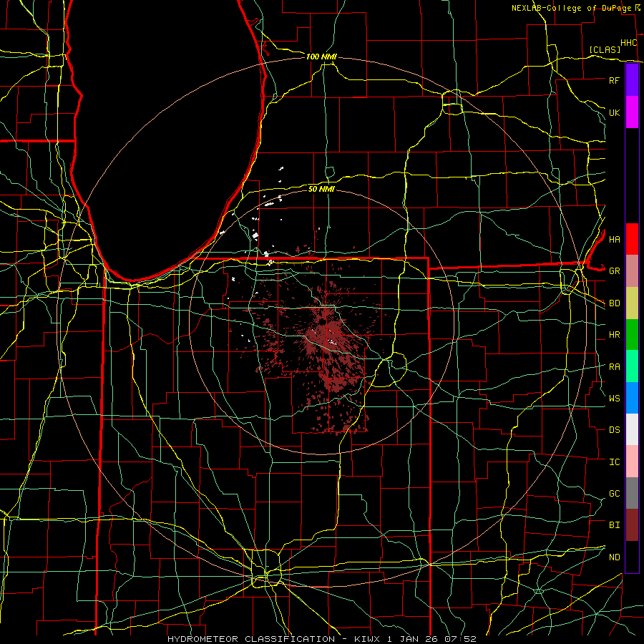The image size is (644, 644).
Task: Select the GR legend color block
Action: click(x=632, y=270)
